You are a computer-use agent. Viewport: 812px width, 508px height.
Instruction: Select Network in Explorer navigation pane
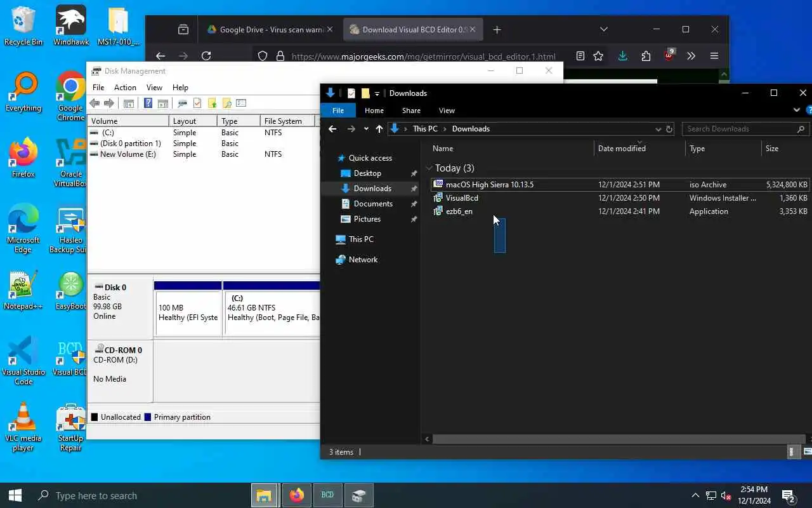[363, 260]
